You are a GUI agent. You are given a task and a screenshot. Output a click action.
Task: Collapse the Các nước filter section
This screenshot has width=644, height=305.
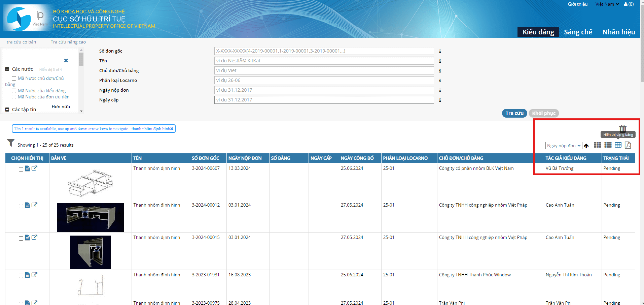(x=7, y=69)
